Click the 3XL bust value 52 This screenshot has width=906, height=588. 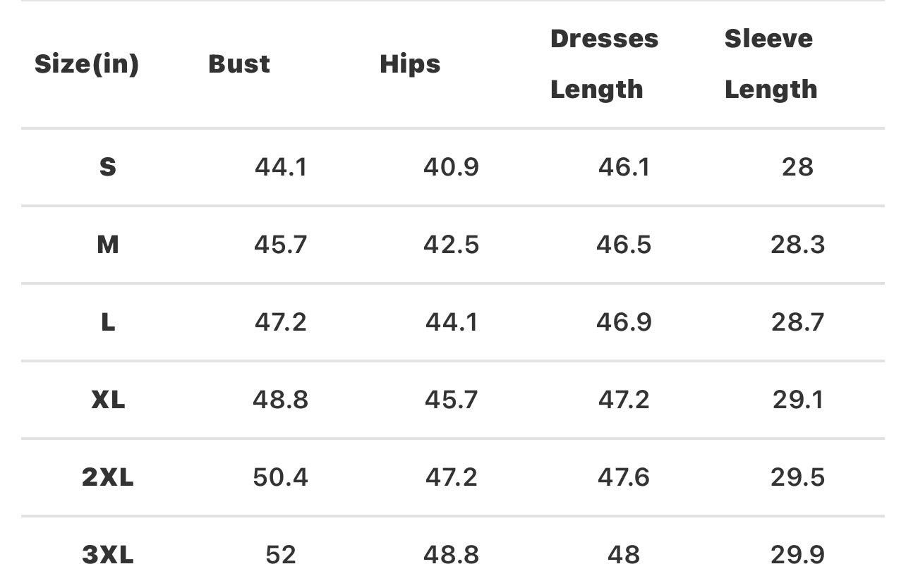pos(280,555)
